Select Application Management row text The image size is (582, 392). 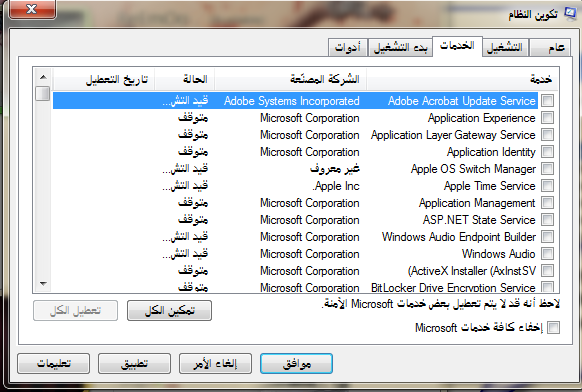pos(477,203)
